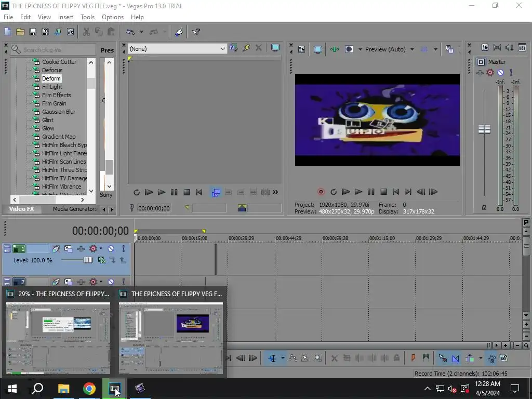Toggle loop playback in trimmer
The height and width of the screenshot is (399, 532).
[137, 192]
